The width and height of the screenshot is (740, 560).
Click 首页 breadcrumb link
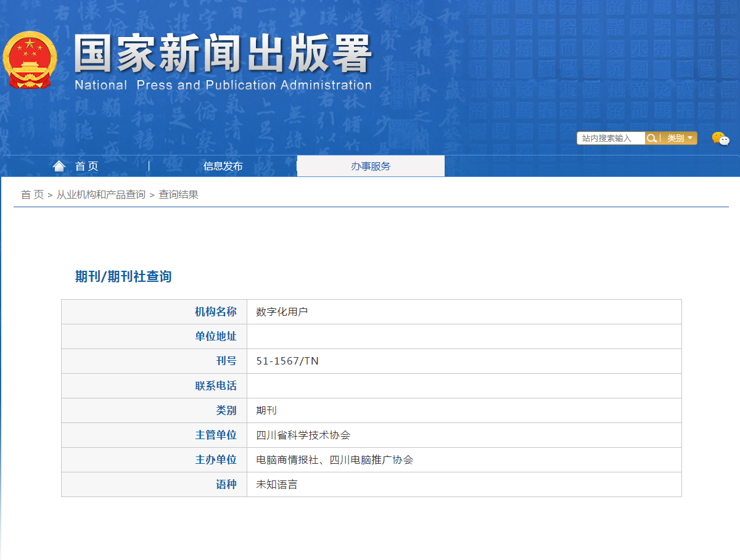[x=32, y=195]
